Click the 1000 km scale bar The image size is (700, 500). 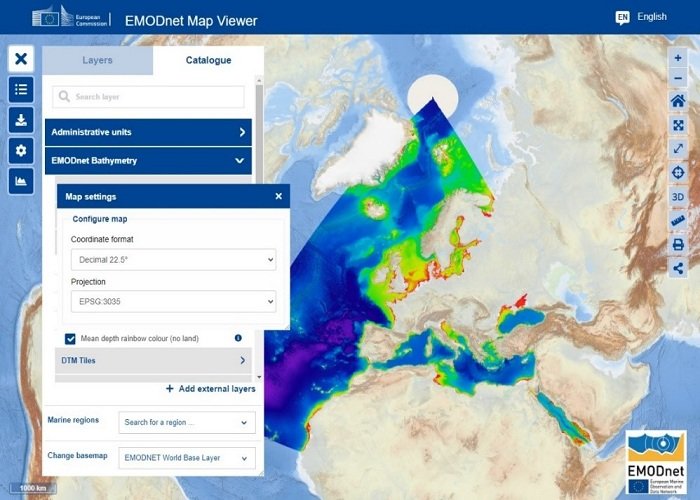click(33, 488)
